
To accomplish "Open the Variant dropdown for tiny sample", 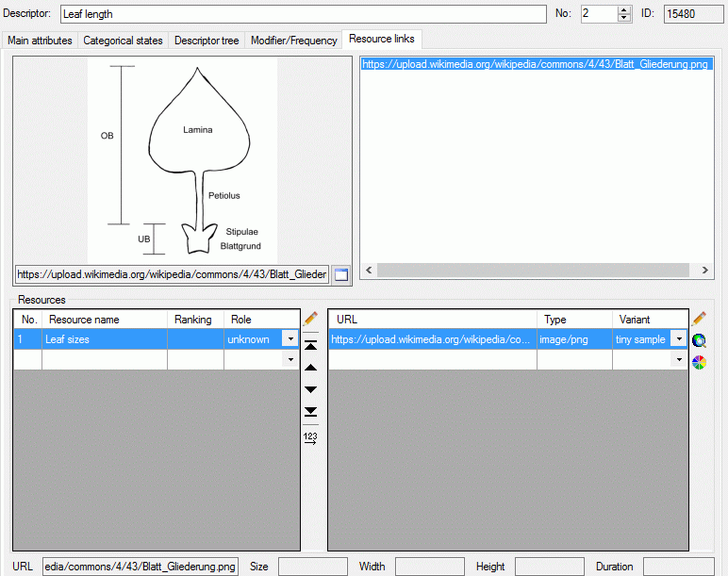I will coord(678,339).
